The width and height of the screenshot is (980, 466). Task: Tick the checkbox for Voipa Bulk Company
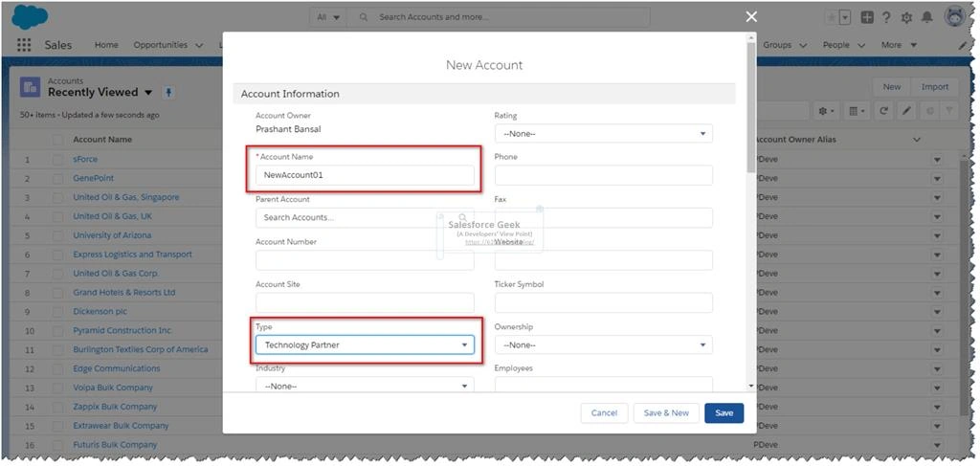tap(58, 388)
